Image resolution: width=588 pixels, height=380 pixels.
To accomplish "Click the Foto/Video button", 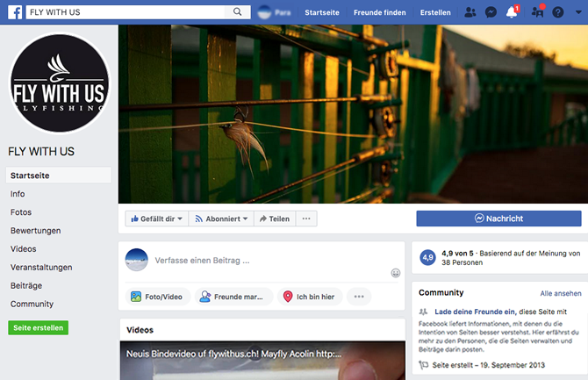I will pyautogui.click(x=157, y=297).
